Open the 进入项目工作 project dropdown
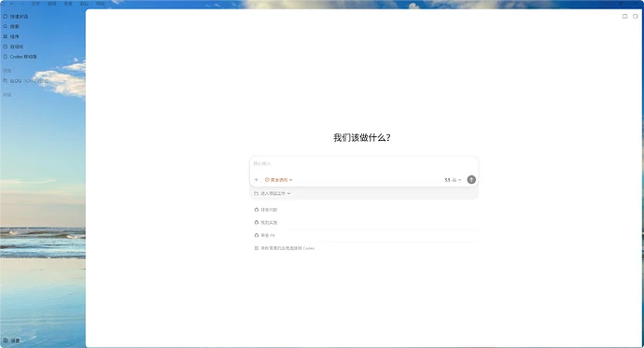 click(x=273, y=193)
